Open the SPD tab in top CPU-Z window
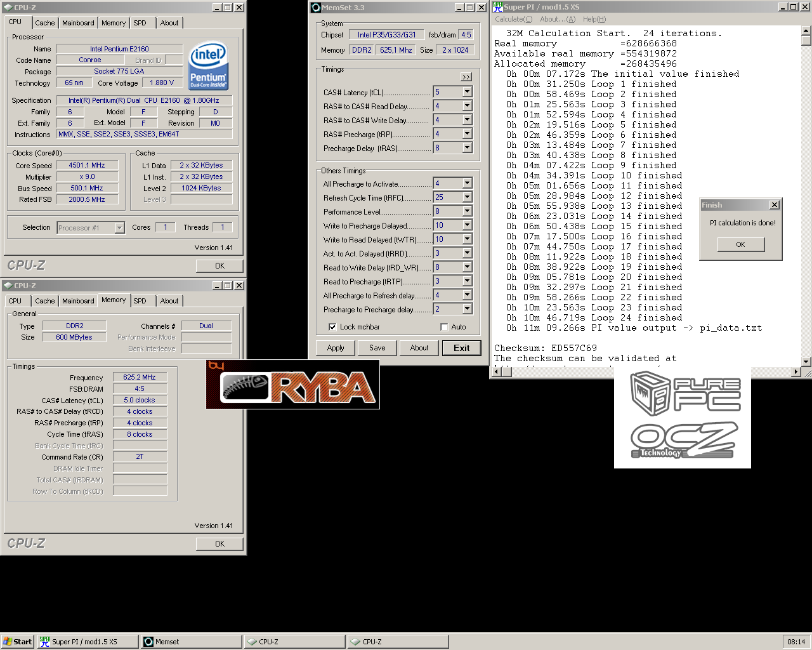Screen dimensions: 812x650 [140, 23]
